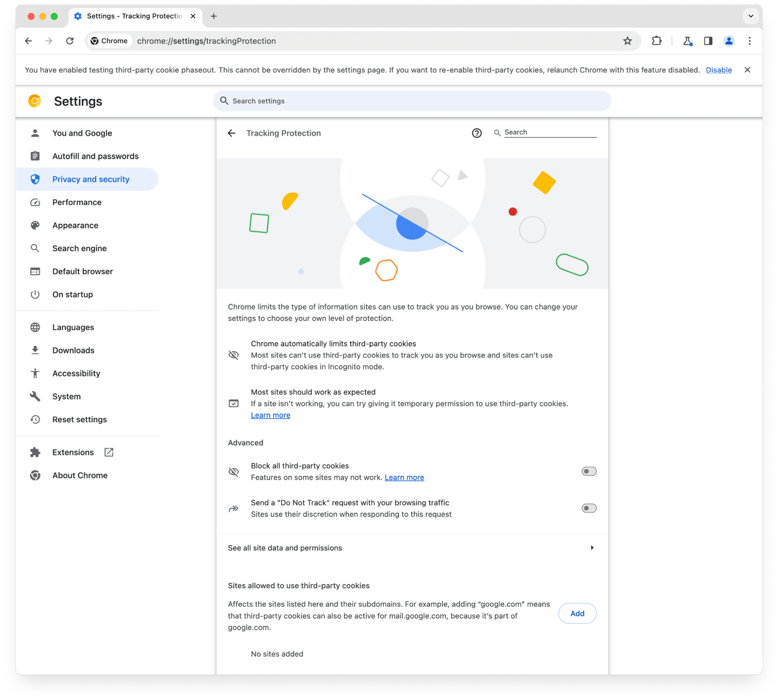Click the About Chrome info icon
This screenshot has width=778, height=700.
[35, 475]
